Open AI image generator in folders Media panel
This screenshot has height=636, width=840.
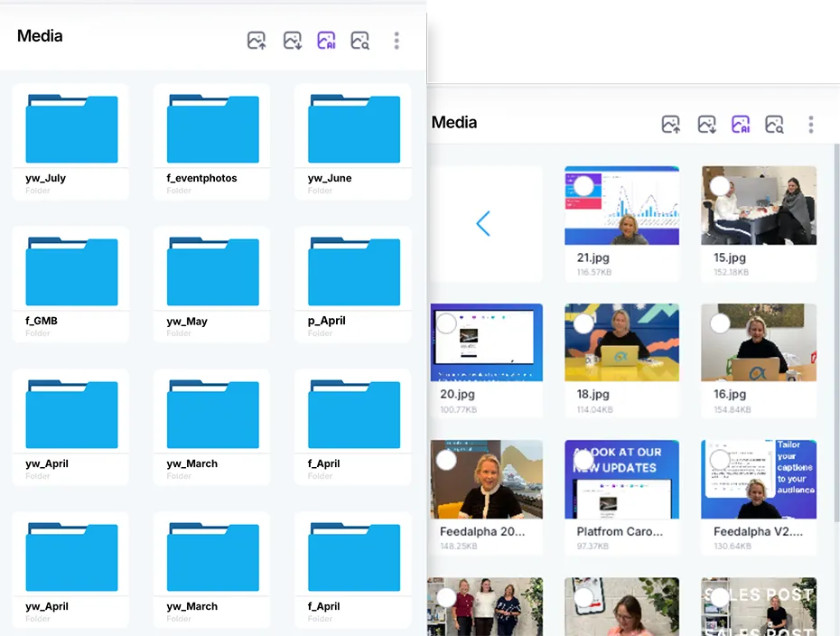[x=326, y=41]
